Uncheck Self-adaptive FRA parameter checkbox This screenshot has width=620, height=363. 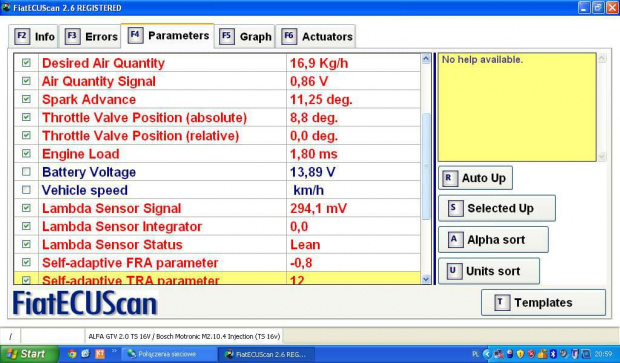[26, 263]
